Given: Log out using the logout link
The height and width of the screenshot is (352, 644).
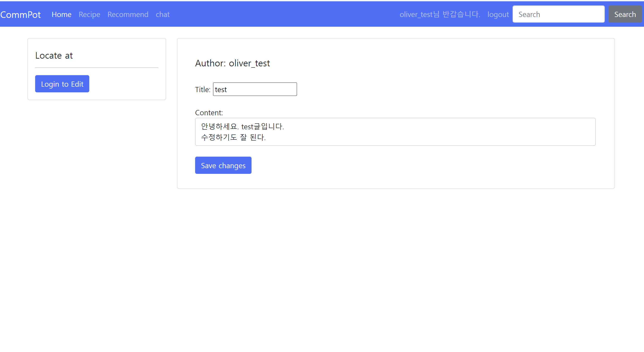Looking at the screenshot, I should pyautogui.click(x=498, y=14).
